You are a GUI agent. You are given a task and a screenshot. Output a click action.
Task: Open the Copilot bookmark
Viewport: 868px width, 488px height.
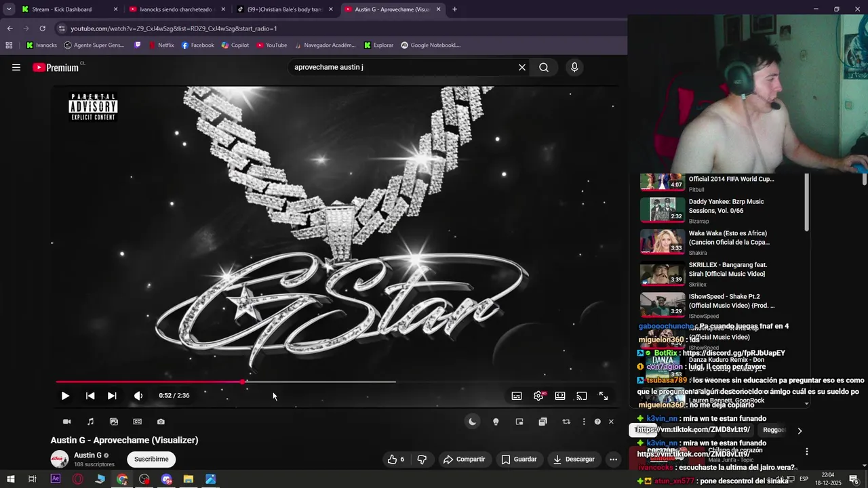(x=235, y=45)
